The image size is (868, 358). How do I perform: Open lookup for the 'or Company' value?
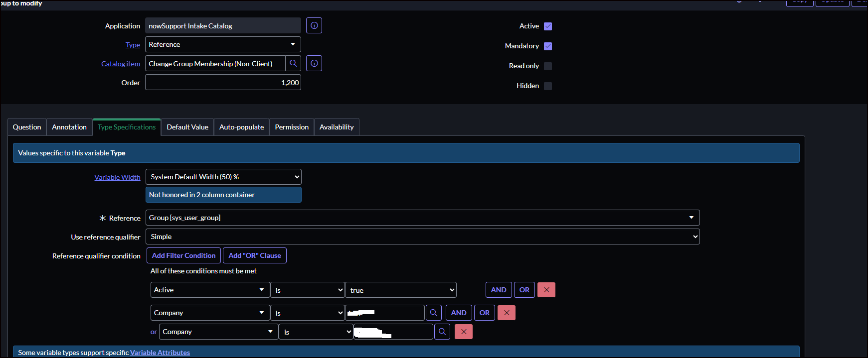coord(442,332)
